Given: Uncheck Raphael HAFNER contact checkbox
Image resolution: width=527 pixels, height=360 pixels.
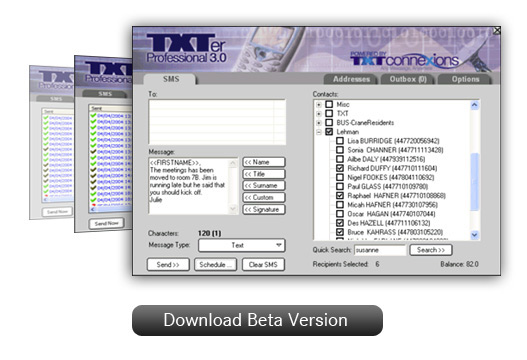Looking at the screenshot, I should (340, 195).
